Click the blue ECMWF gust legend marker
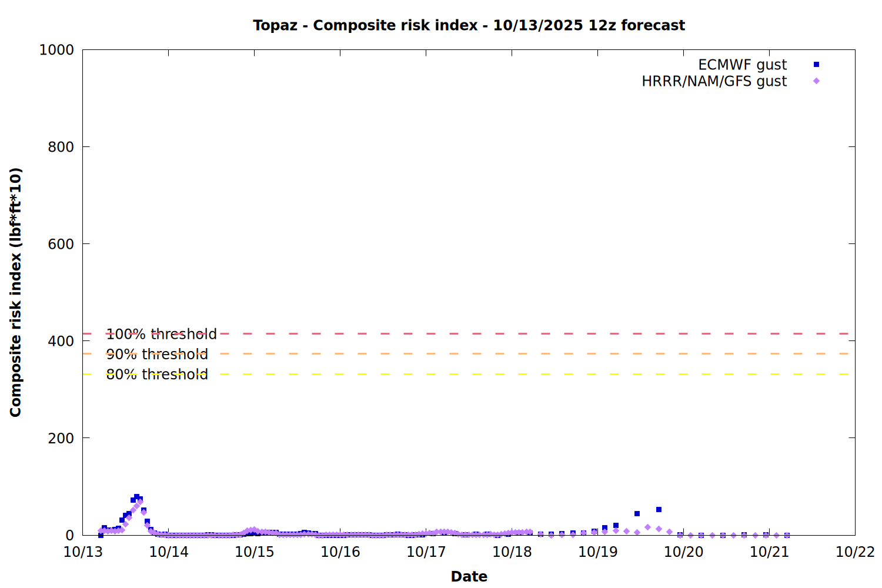This screenshot has height=588, width=882. click(816, 65)
